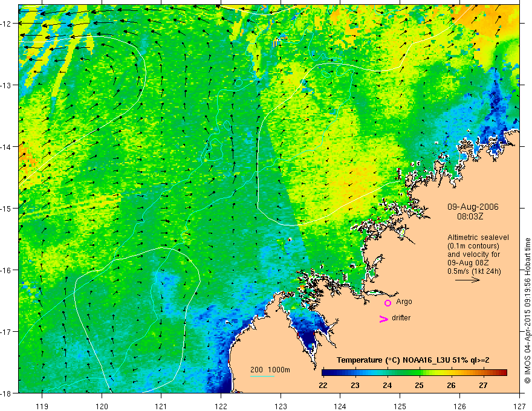Click the 'Altimetric sealevel' text

click(478, 238)
